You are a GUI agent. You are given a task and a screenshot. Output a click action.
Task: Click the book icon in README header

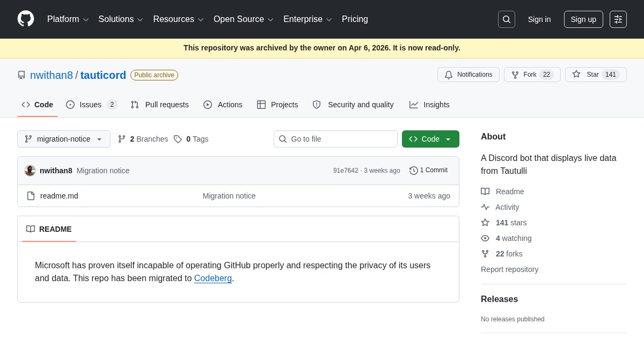(31, 229)
